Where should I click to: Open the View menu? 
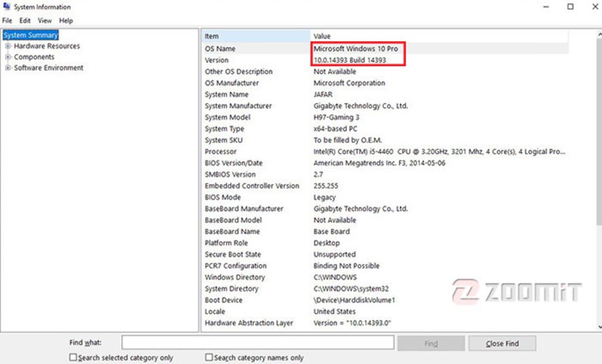[x=45, y=21]
